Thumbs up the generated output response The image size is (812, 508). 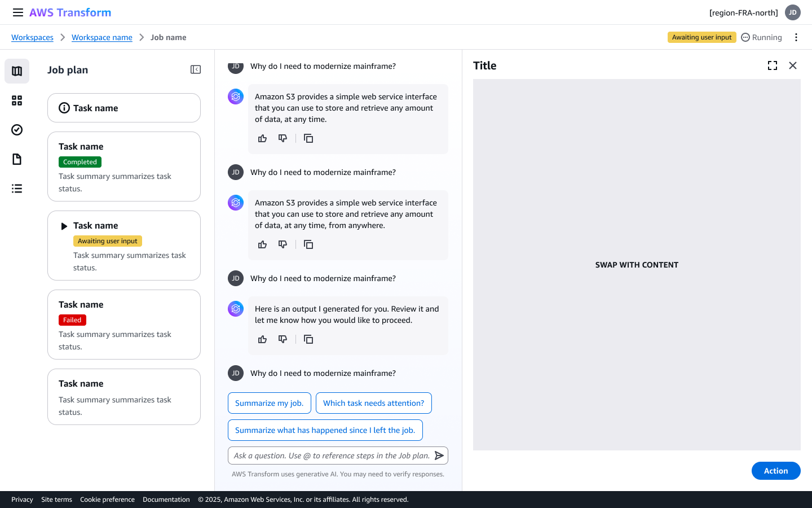[x=262, y=339]
